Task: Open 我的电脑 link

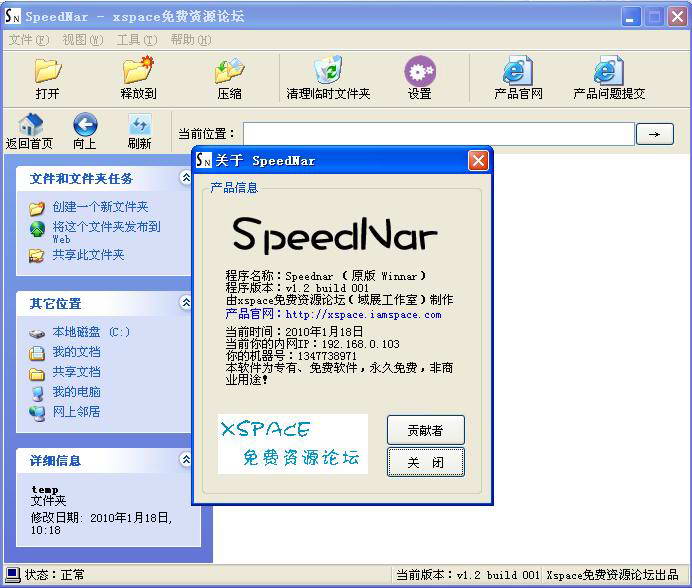Action: 76,392
